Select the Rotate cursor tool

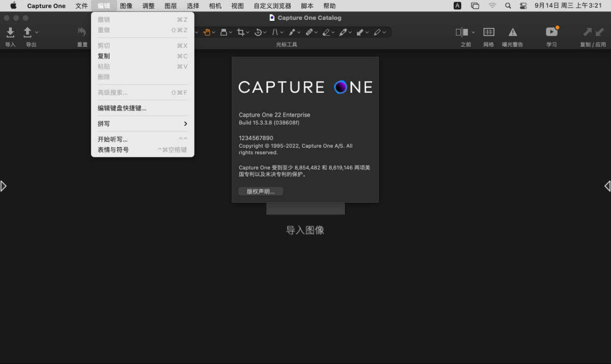click(258, 32)
